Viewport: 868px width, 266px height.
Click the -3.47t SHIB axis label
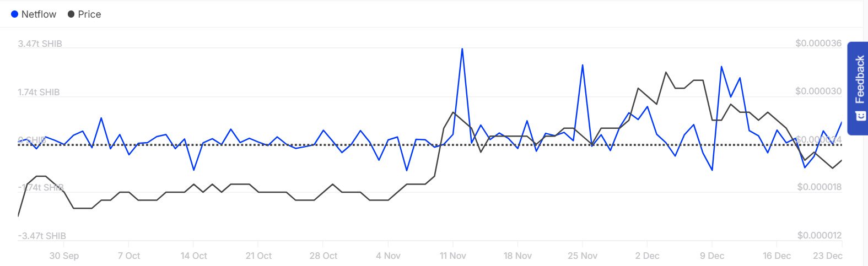[42, 236]
